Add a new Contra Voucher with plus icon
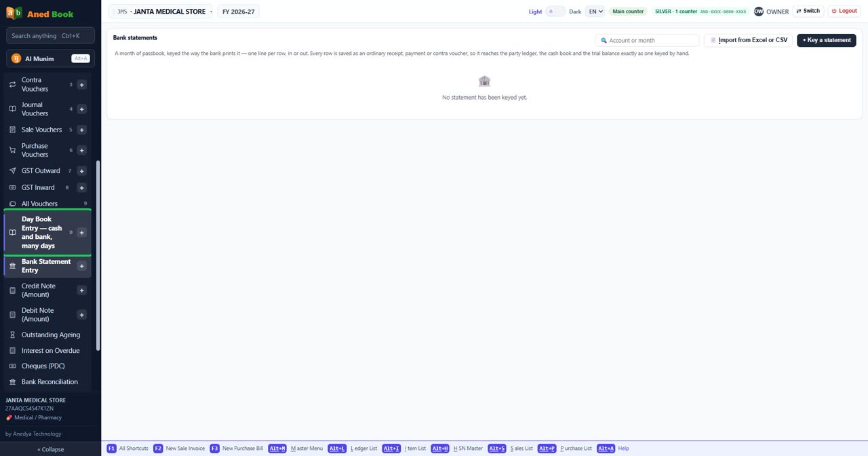Viewport: 868px width, 456px height. (81, 85)
